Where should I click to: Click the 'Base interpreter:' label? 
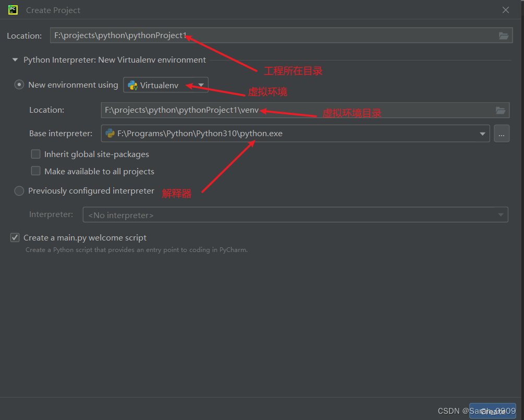tap(61, 134)
